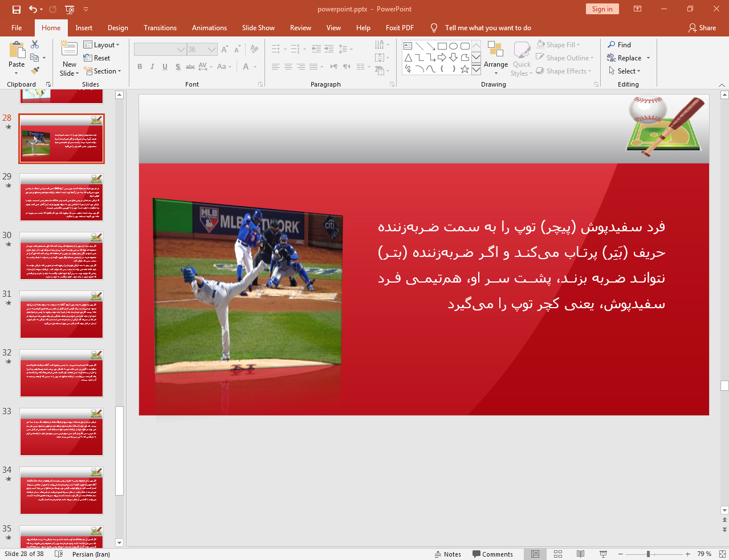This screenshot has width=729, height=560.
Task: Switch to Slide Sorter view
Action: 558,554
